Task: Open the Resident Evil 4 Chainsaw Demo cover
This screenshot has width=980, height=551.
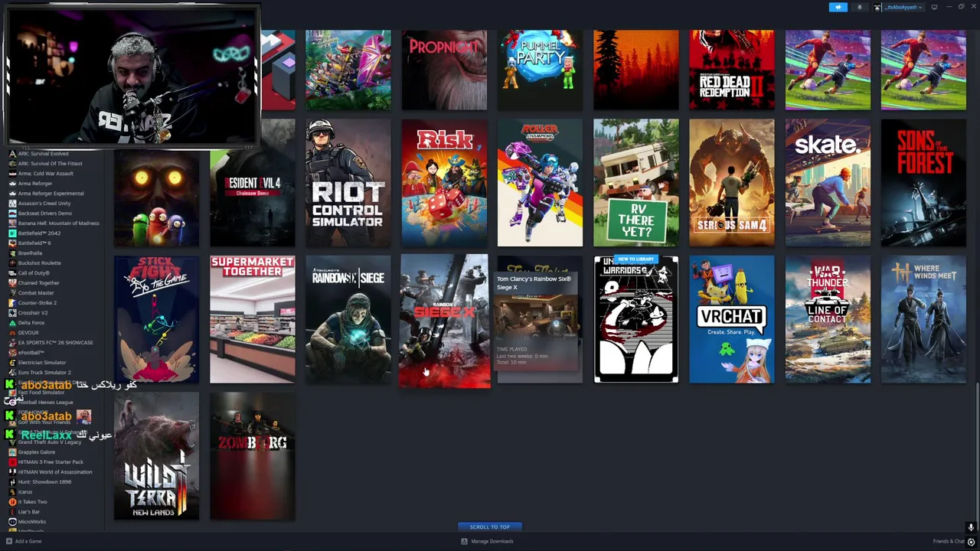Action: (253, 183)
